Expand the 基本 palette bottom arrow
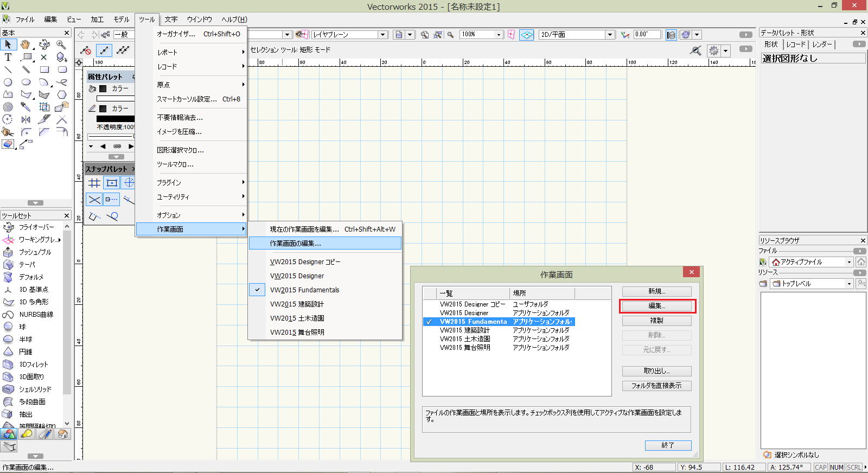Viewport: 868px width, 473px height. click(35, 203)
